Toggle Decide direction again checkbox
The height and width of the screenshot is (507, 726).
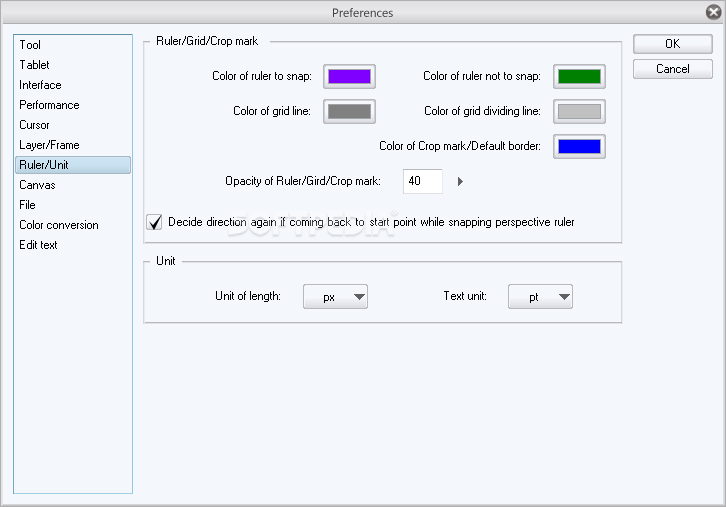coord(154,222)
